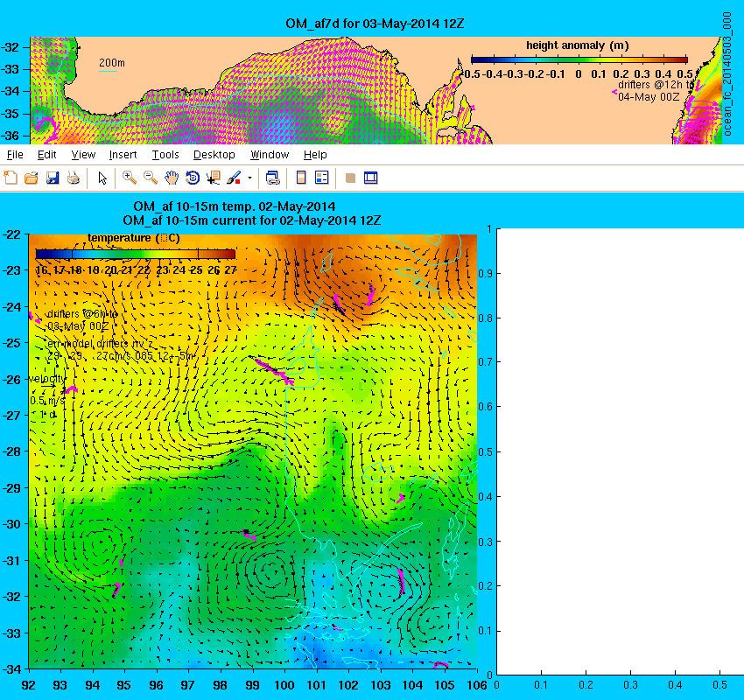Activate the Zoom In magnifier tool
Screen dimensions: 744x700
pos(129,178)
